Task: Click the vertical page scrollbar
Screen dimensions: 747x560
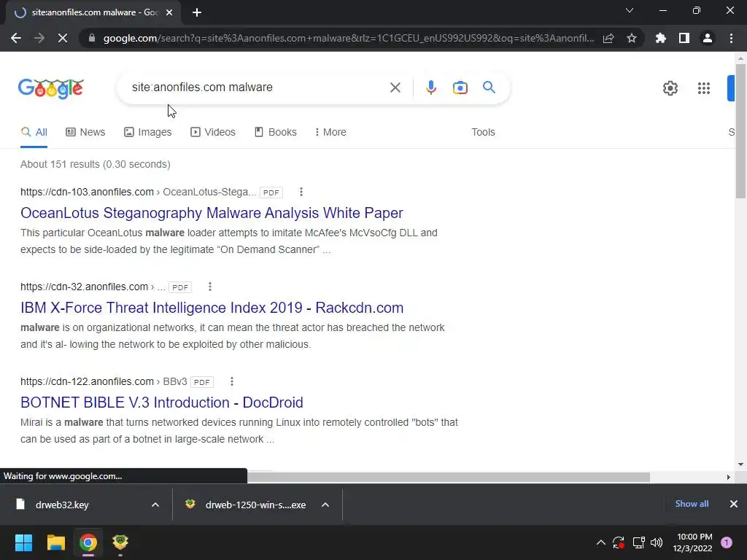Action: [x=740, y=131]
